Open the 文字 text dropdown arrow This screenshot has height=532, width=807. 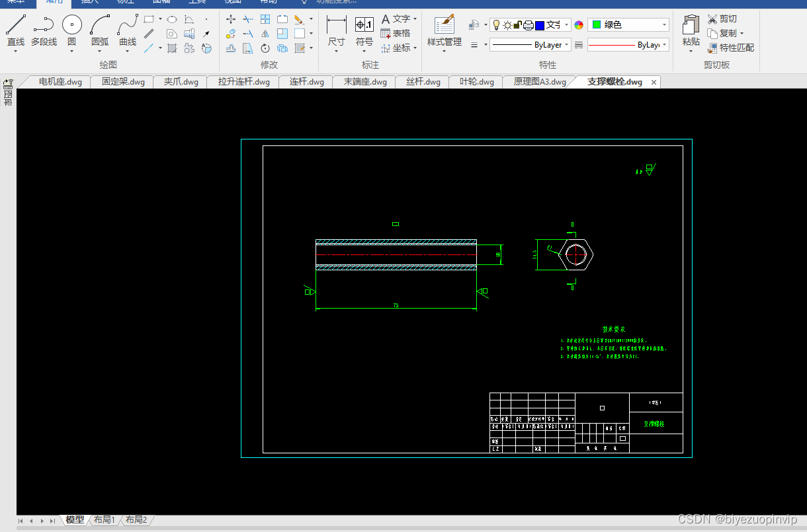point(415,19)
